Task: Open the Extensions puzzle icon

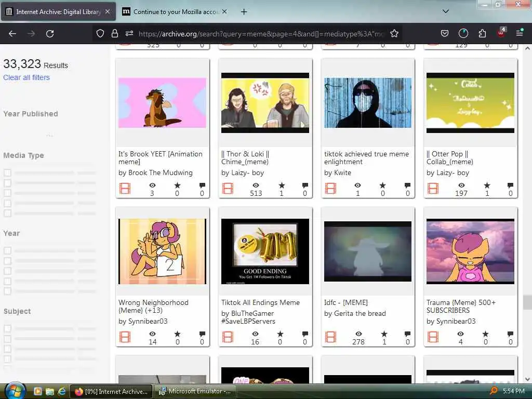Action: tap(482, 34)
